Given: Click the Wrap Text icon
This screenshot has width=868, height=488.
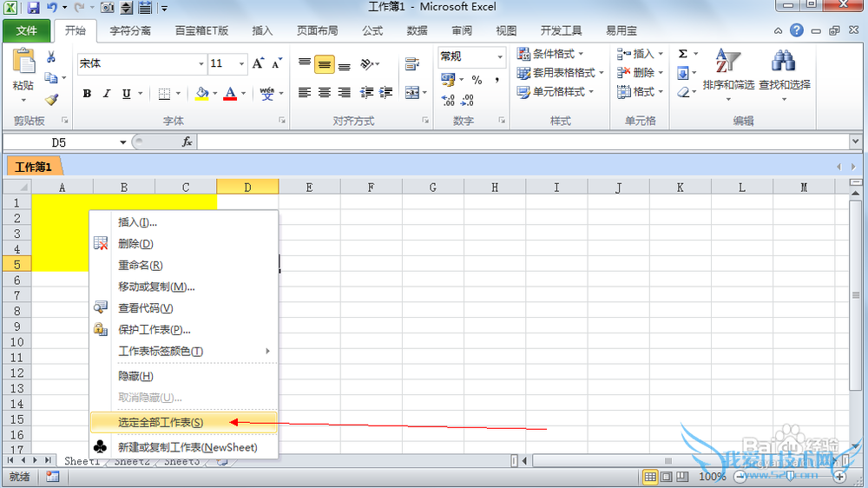Looking at the screenshot, I should 411,64.
